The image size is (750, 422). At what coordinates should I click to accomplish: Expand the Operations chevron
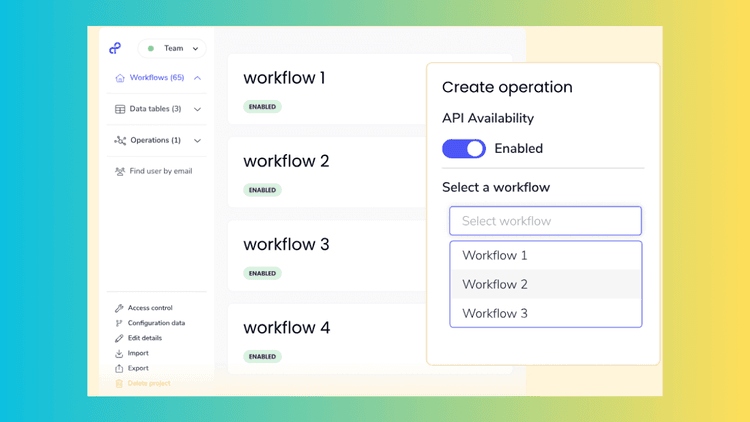point(197,141)
